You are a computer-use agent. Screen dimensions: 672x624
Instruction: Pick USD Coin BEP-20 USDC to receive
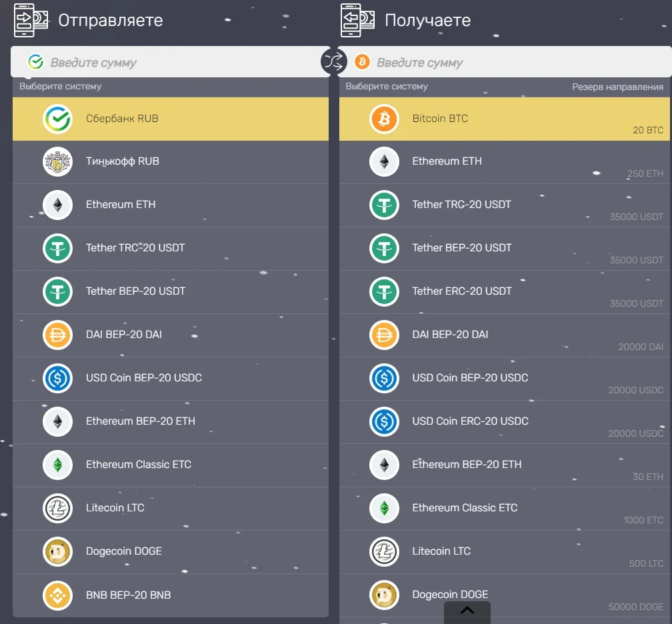coord(505,379)
